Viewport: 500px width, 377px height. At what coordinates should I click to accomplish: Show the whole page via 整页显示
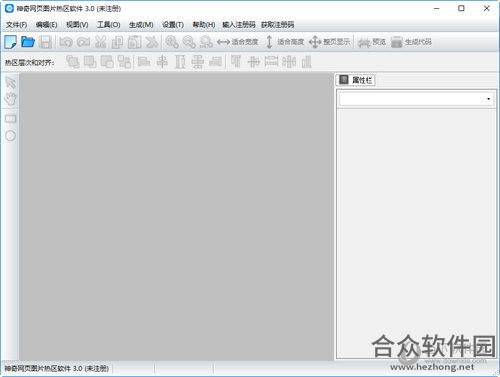click(x=329, y=42)
